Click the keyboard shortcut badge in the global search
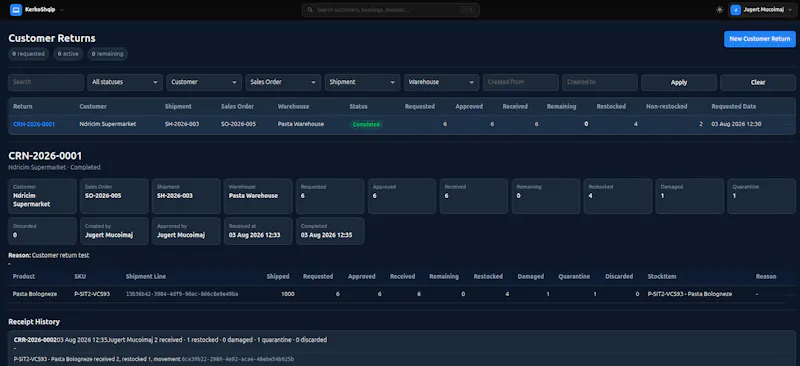 tap(467, 10)
